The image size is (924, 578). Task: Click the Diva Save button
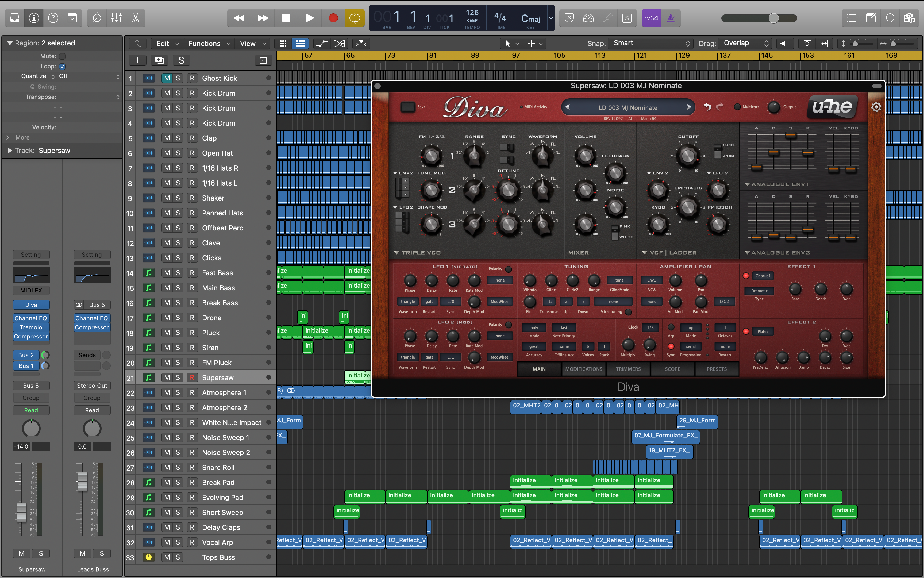click(408, 107)
